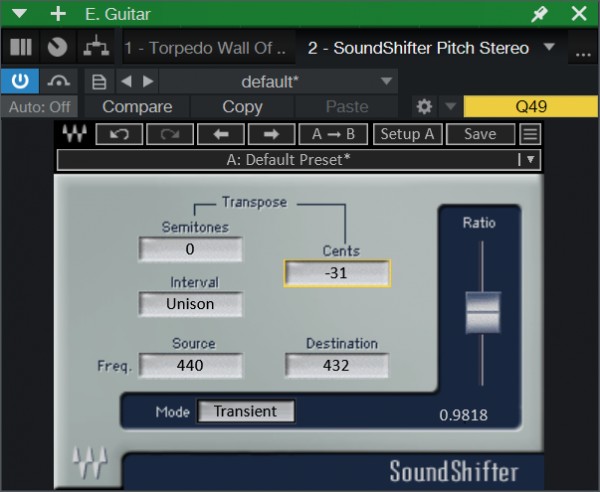Toggle Setup A/B comparison button
This screenshot has width=600, height=492.
(x=409, y=134)
